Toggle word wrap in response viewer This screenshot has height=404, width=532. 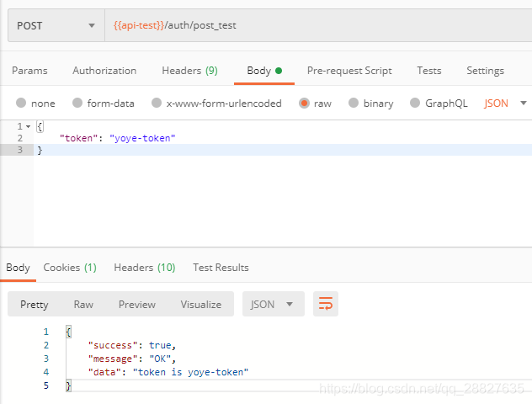[326, 304]
